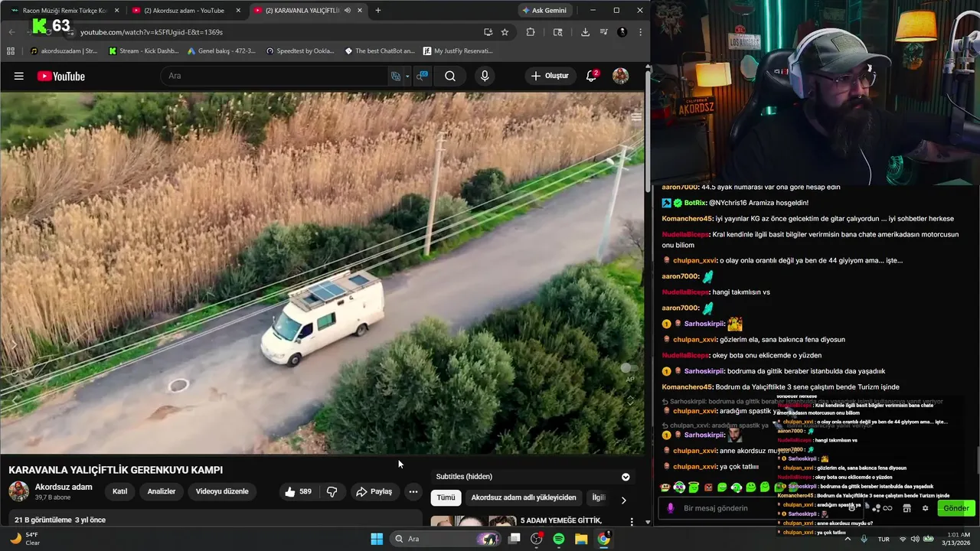Image resolution: width=980 pixels, height=551 pixels.
Task: Focus the YouTube Ara search field
Action: coord(276,76)
